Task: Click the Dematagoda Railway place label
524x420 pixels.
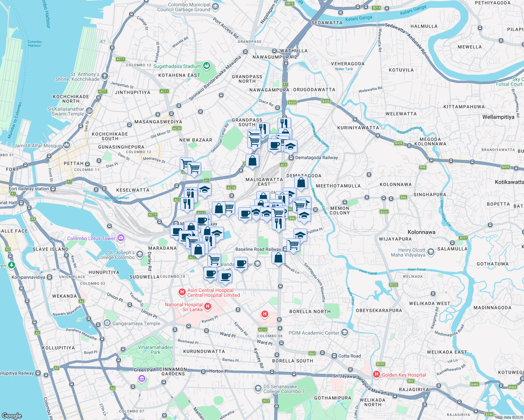Action: pyautogui.click(x=317, y=157)
